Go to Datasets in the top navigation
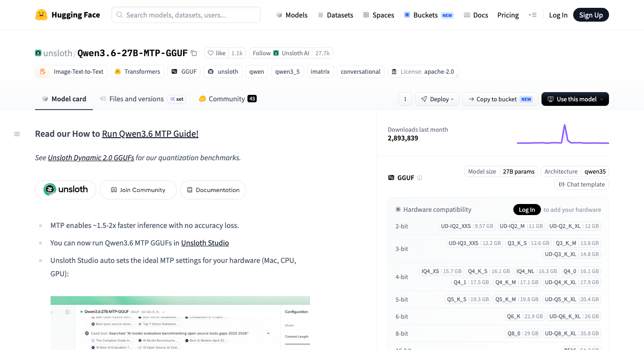This screenshot has width=644, height=350. point(335,15)
